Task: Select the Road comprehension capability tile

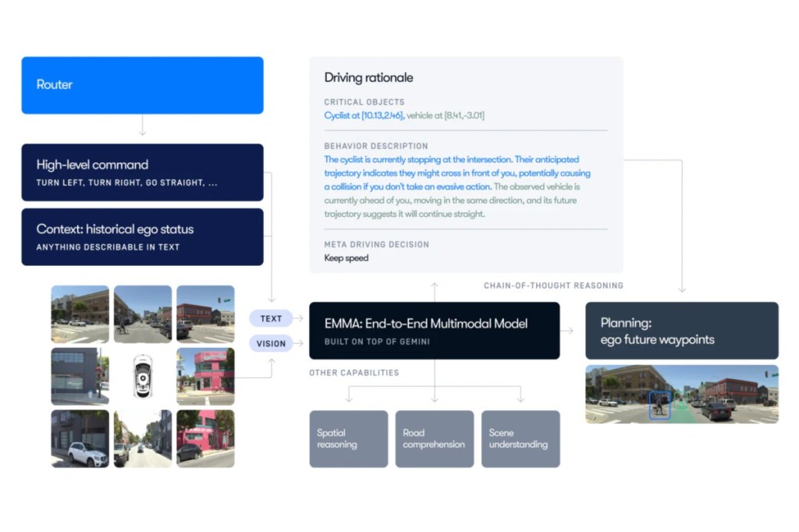Action: click(x=435, y=438)
